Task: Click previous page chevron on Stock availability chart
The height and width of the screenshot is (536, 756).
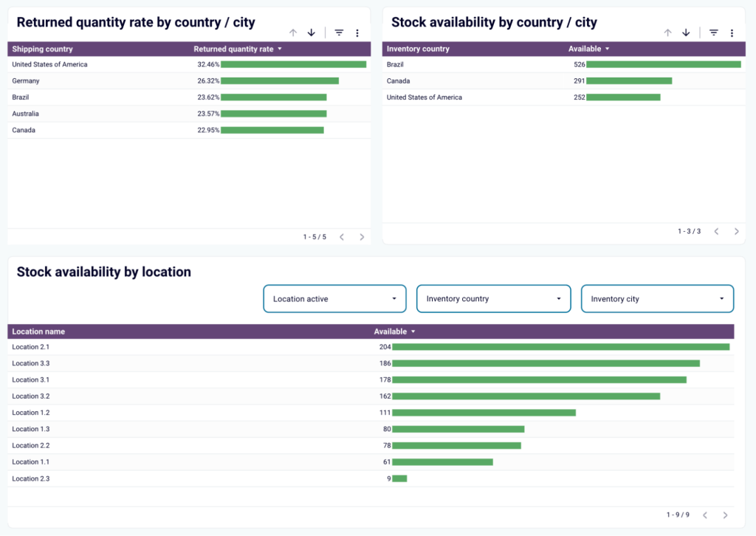Action: [715, 231]
